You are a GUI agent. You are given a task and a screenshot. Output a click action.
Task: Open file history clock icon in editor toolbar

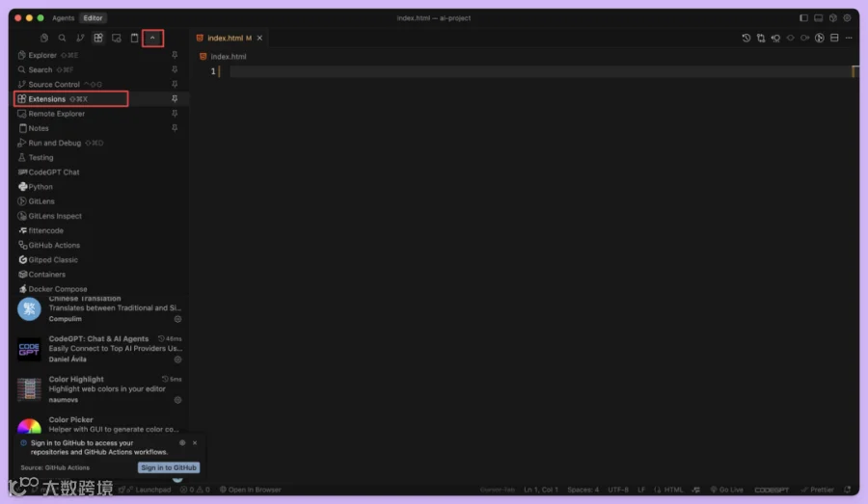(746, 39)
